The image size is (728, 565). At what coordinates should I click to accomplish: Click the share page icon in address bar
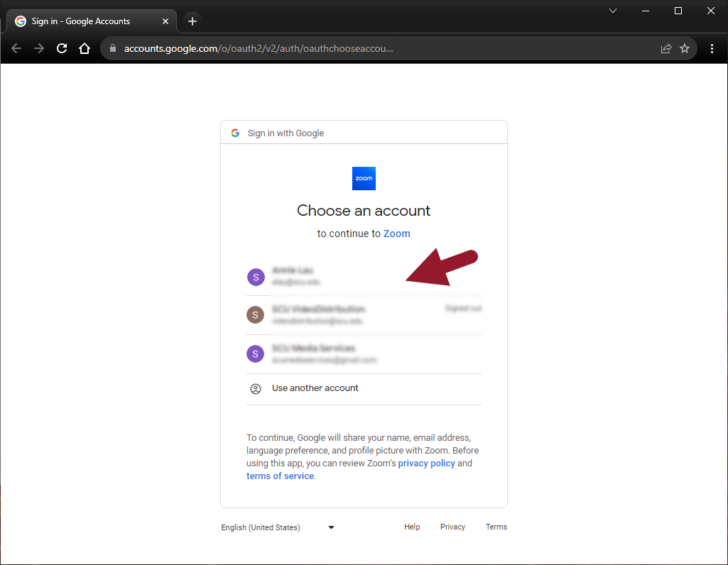click(665, 49)
